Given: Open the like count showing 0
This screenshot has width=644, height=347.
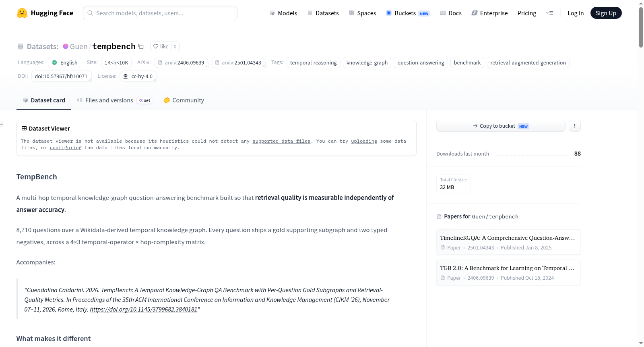Looking at the screenshot, I should pyautogui.click(x=175, y=46).
